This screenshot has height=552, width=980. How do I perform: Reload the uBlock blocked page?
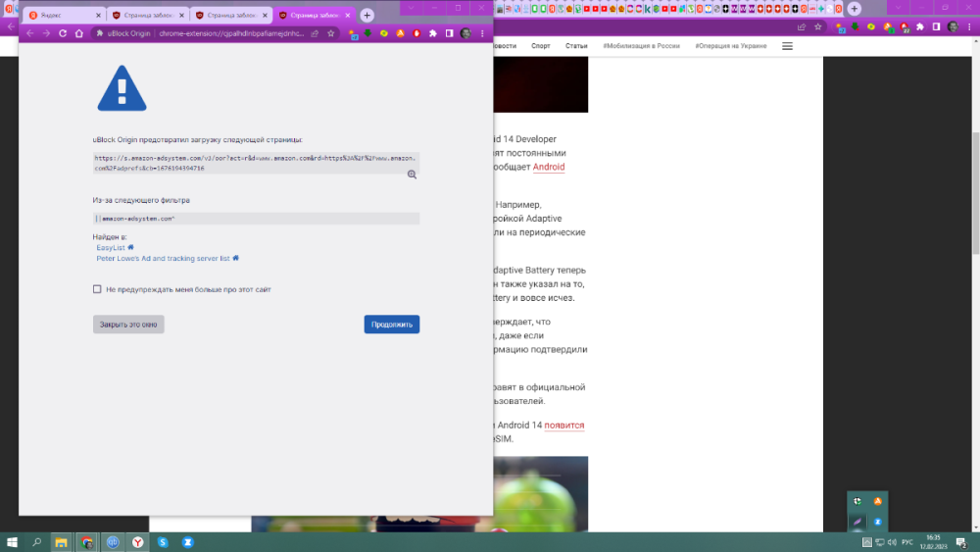(63, 33)
